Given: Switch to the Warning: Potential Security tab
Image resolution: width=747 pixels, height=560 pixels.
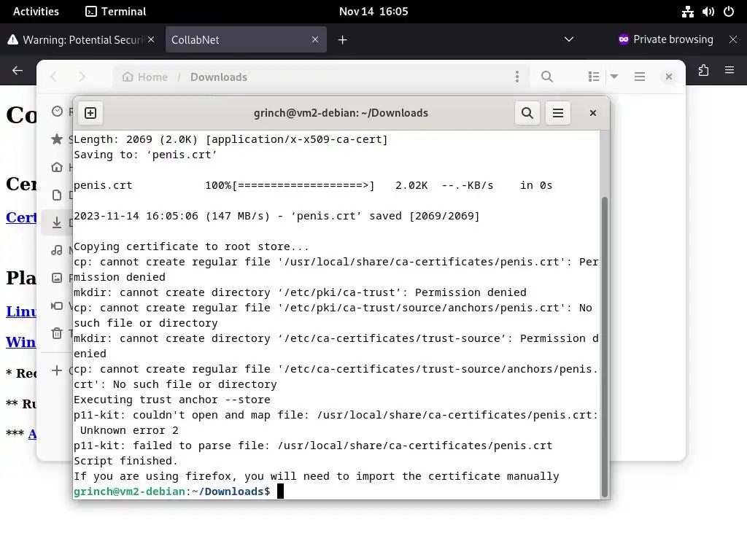Looking at the screenshot, I should [82, 39].
